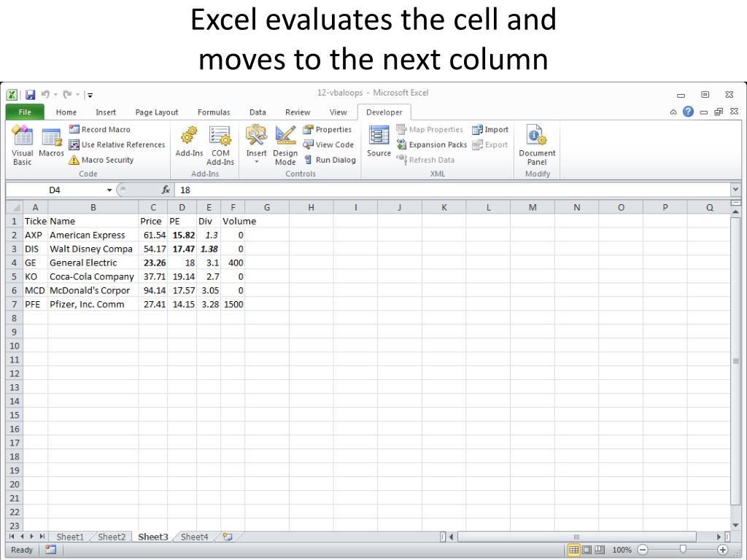Zoom out with the minus button
747x560 pixels.
(x=642, y=550)
